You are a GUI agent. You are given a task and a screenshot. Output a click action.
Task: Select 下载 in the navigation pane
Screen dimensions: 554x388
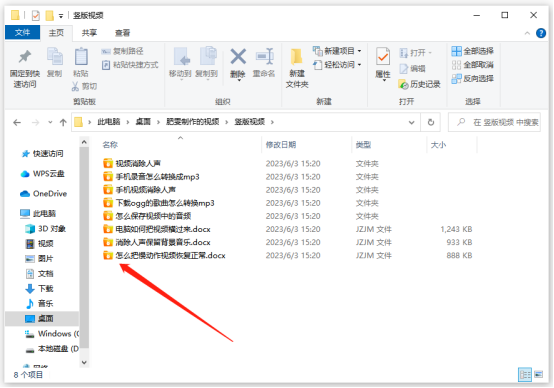pyautogui.click(x=40, y=289)
